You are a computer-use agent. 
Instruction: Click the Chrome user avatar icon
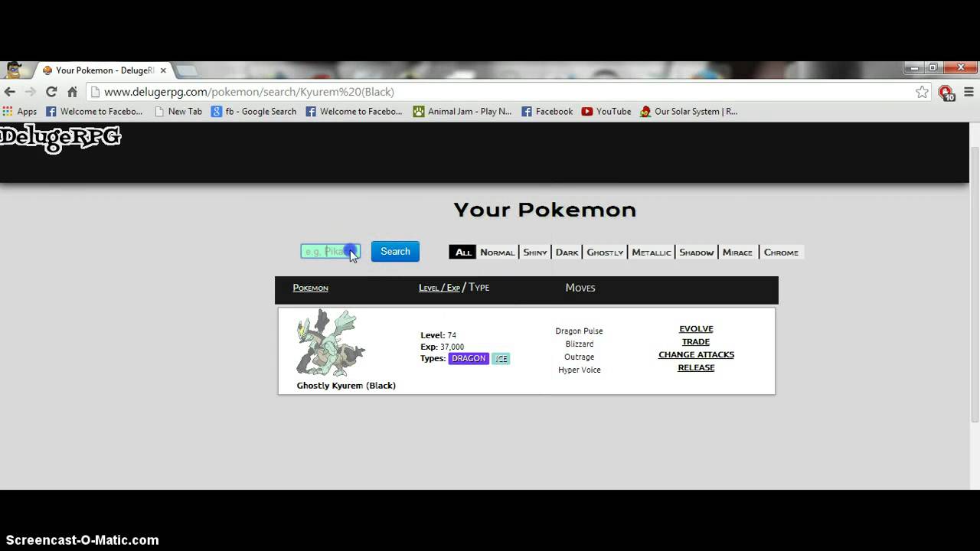pos(13,70)
